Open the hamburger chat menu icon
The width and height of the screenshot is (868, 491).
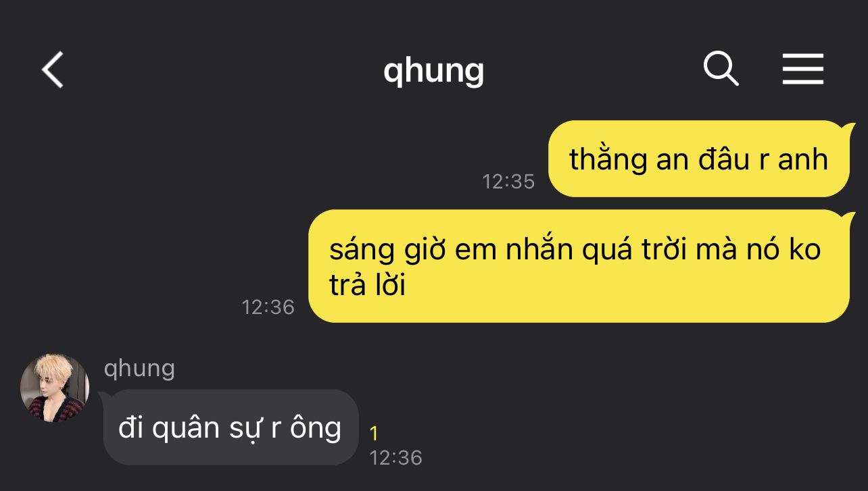pos(803,69)
